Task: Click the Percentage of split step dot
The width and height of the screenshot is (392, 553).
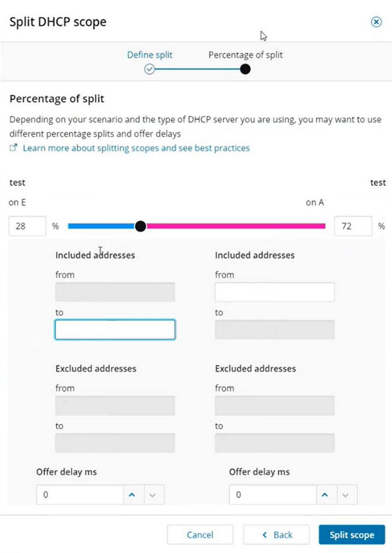Action: pyautogui.click(x=245, y=69)
